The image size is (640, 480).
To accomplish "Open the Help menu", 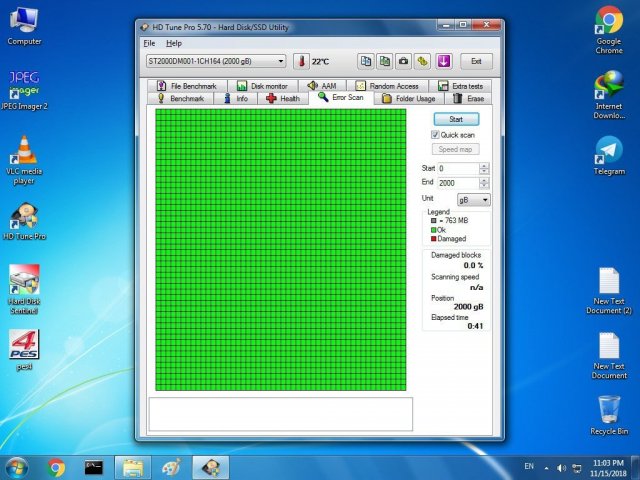I will pyautogui.click(x=174, y=43).
